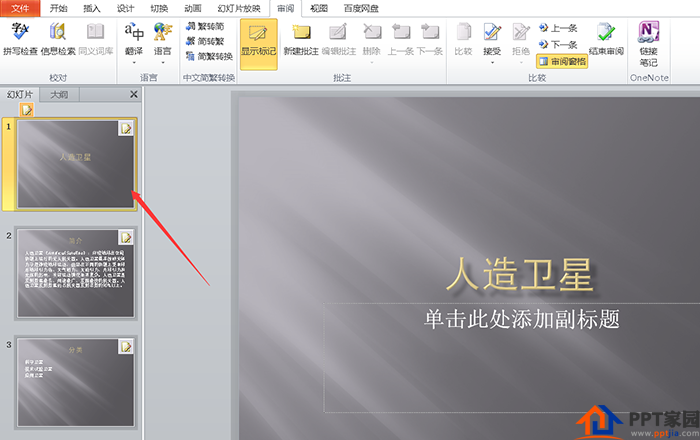Click the comment icon on slide 2 thumbnail
The height and width of the screenshot is (440, 700).
pyautogui.click(x=126, y=237)
